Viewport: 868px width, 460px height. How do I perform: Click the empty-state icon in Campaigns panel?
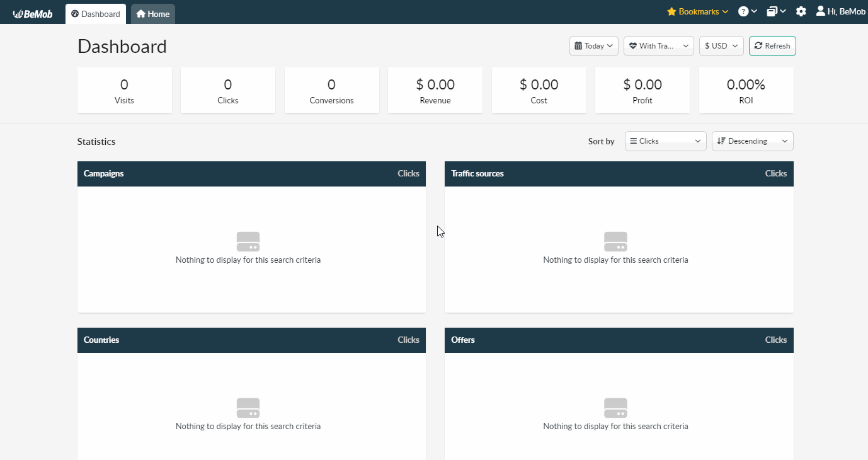248,242
